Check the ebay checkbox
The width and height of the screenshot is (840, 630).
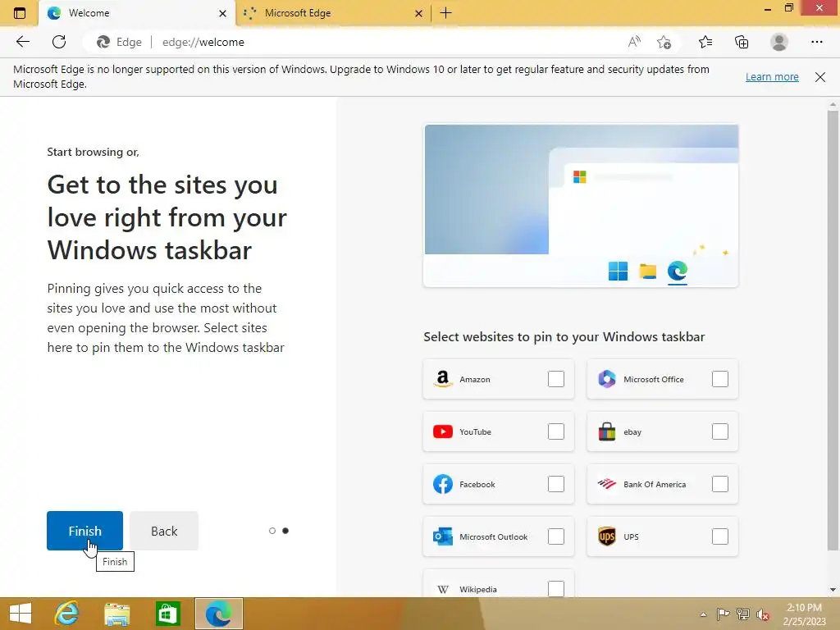[720, 431]
